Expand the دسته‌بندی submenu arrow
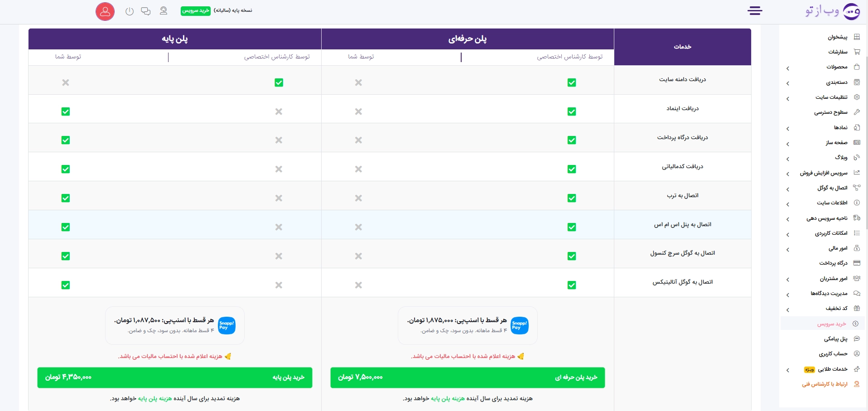868x411 pixels. (788, 83)
